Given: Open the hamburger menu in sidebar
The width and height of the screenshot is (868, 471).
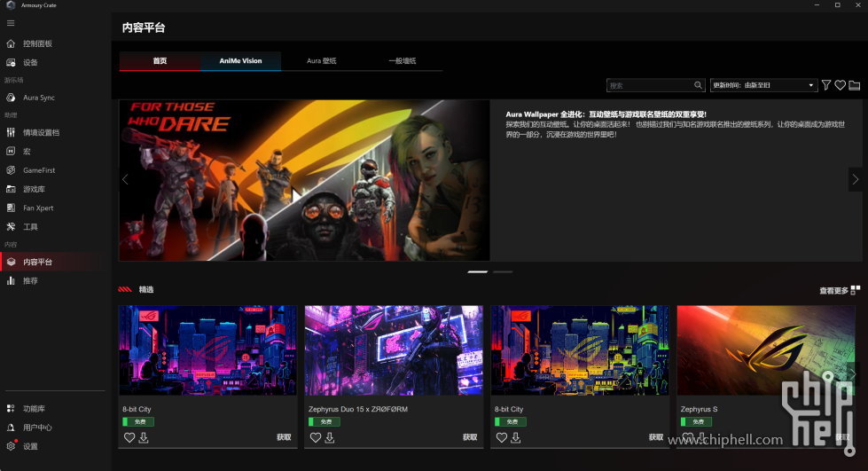Looking at the screenshot, I should pyautogui.click(x=11, y=23).
